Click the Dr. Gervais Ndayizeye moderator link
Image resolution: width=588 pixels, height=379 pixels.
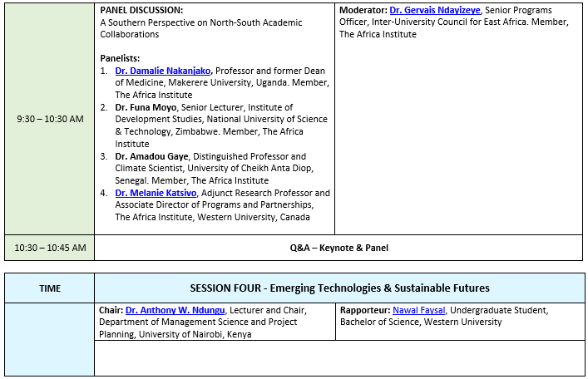click(429, 10)
